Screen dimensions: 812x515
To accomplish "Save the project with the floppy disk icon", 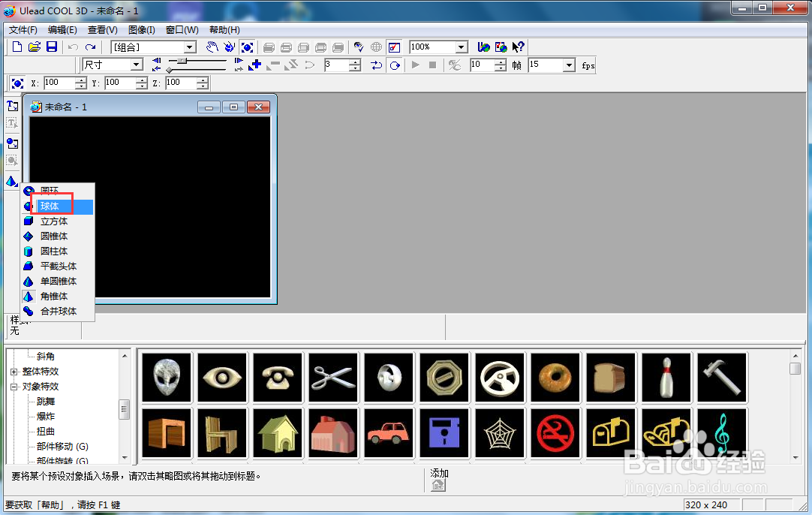I will pos(52,47).
